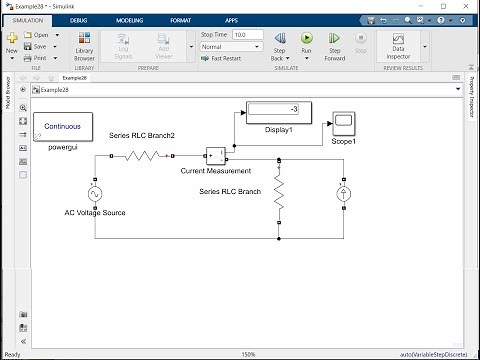Expand the Review Results gallery arrow
Screen dimensions: 480x360
click(x=425, y=47)
